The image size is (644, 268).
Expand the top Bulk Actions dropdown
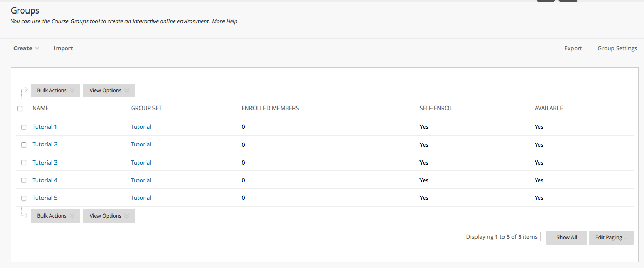(55, 90)
